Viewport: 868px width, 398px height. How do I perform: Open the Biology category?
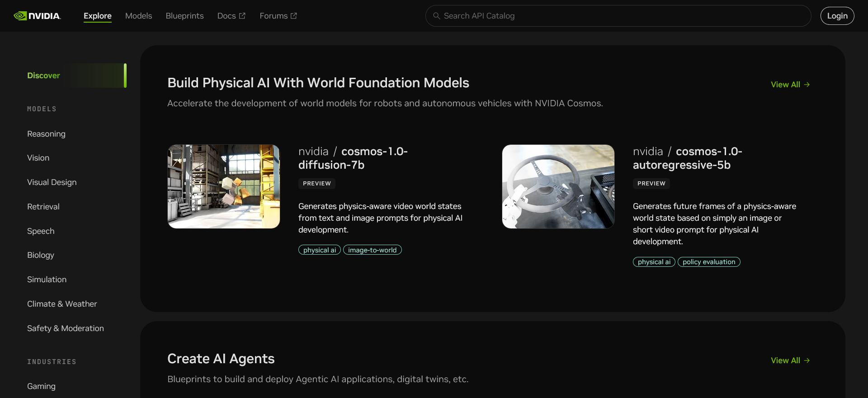tap(40, 255)
